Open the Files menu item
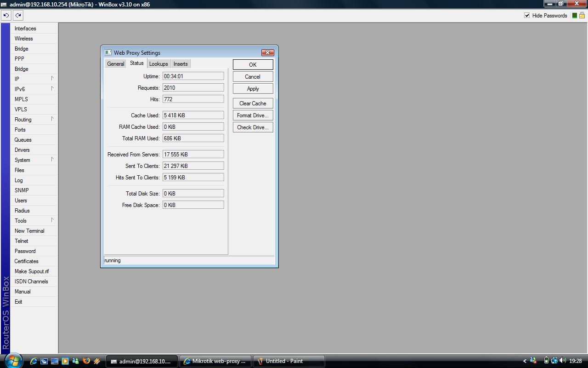This screenshot has height=368, width=588. (34, 170)
